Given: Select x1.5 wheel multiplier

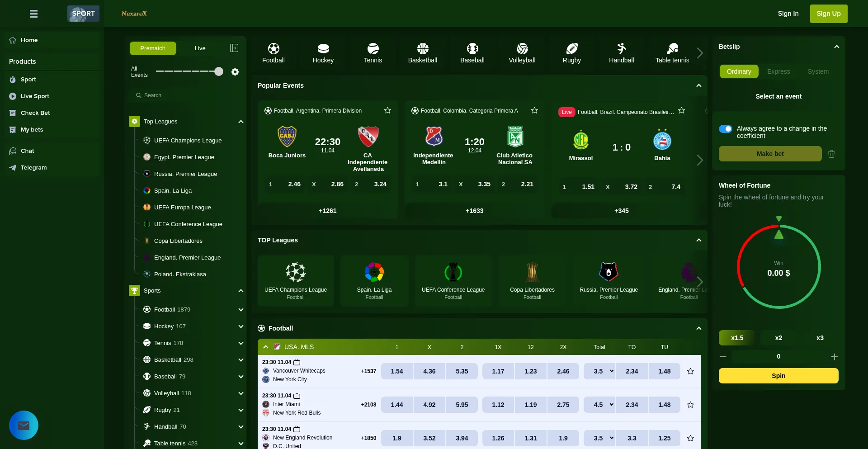Looking at the screenshot, I should 737,338.
